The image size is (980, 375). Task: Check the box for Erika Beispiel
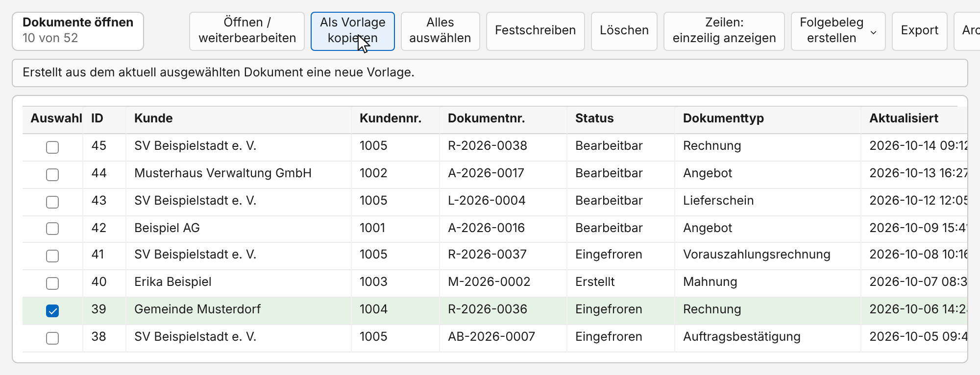(x=52, y=283)
